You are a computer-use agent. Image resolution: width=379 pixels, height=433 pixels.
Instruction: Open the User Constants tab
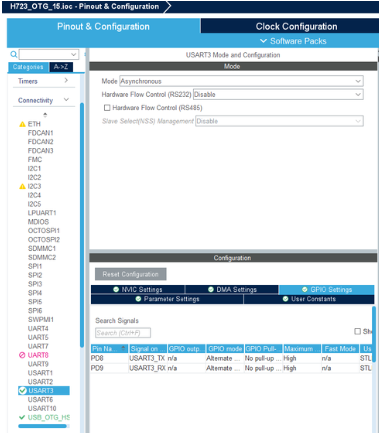click(309, 299)
